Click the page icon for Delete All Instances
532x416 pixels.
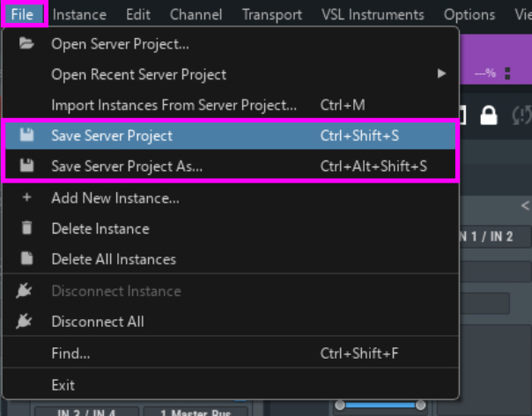(26, 259)
